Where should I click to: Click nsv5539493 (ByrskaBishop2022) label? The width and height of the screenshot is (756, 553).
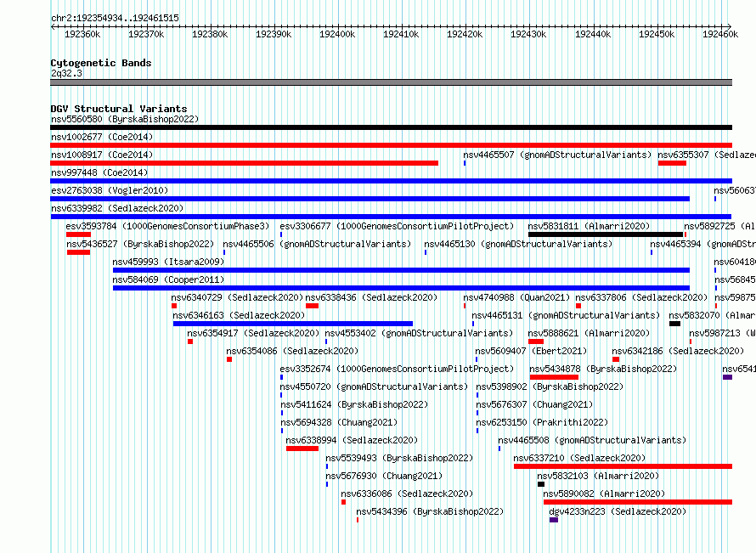pyautogui.click(x=399, y=458)
